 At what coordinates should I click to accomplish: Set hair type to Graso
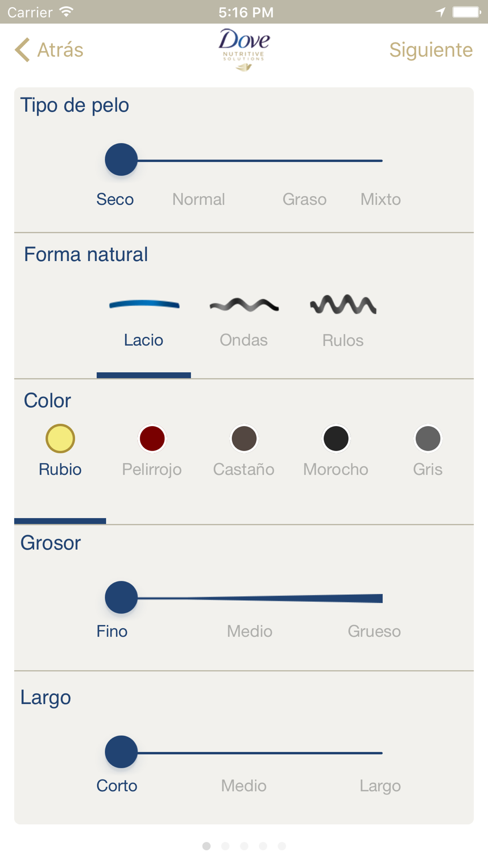pos(305,199)
